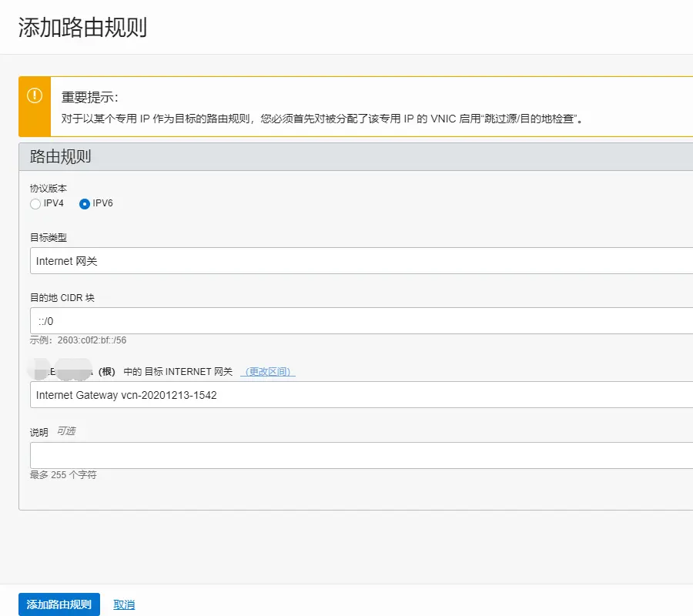The height and width of the screenshot is (616, 693).
Task: Click the 路由规则 section header bar
Action: 354,157
